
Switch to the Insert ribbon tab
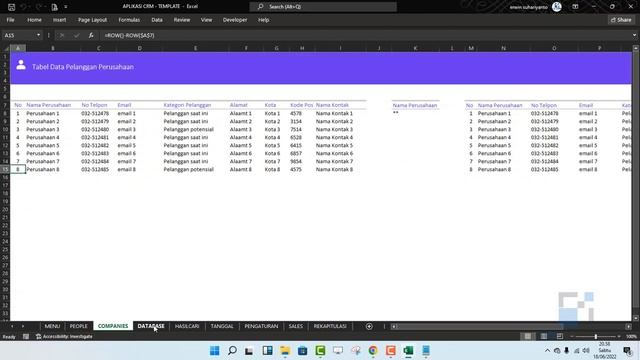[x=59, y=20]
